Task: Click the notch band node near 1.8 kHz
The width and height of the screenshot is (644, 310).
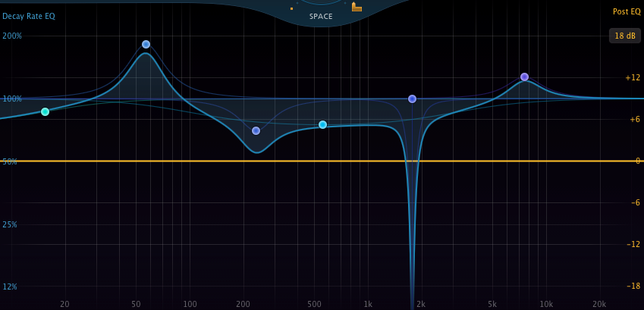Action: (412, 99)
